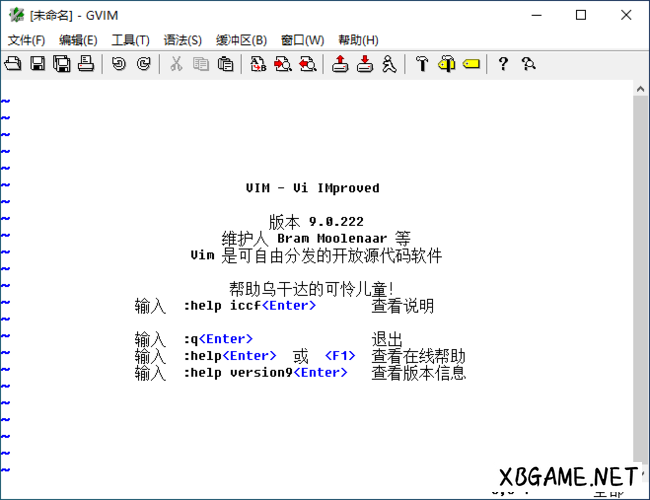
Task: Click the version '9.0.222' text
Action: (x=336, y=222)
